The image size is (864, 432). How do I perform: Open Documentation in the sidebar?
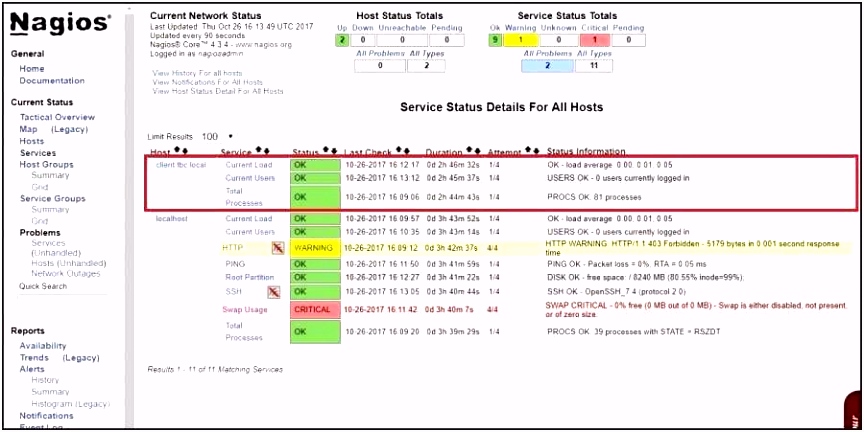(x=52, y=80)
